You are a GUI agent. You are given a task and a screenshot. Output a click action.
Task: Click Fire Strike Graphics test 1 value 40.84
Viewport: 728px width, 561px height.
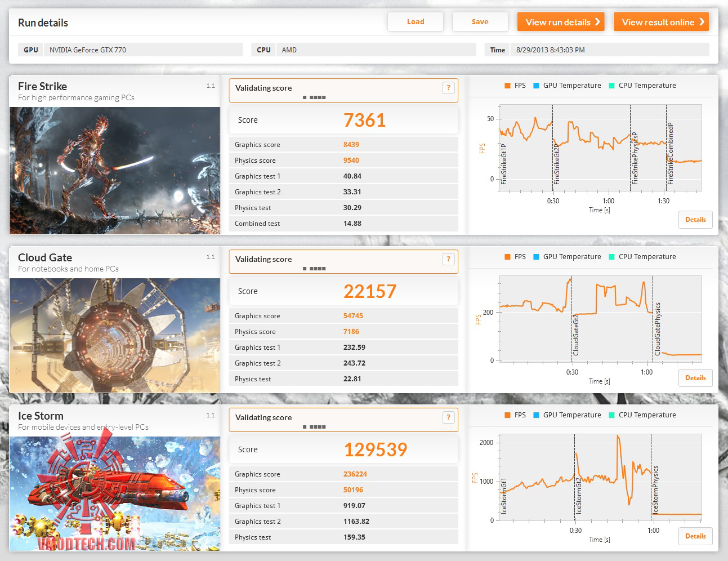[352, 176]
